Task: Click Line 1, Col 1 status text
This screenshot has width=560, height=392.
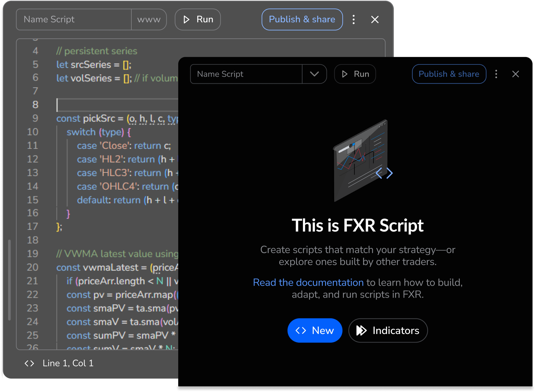Action: click(68, 363)
